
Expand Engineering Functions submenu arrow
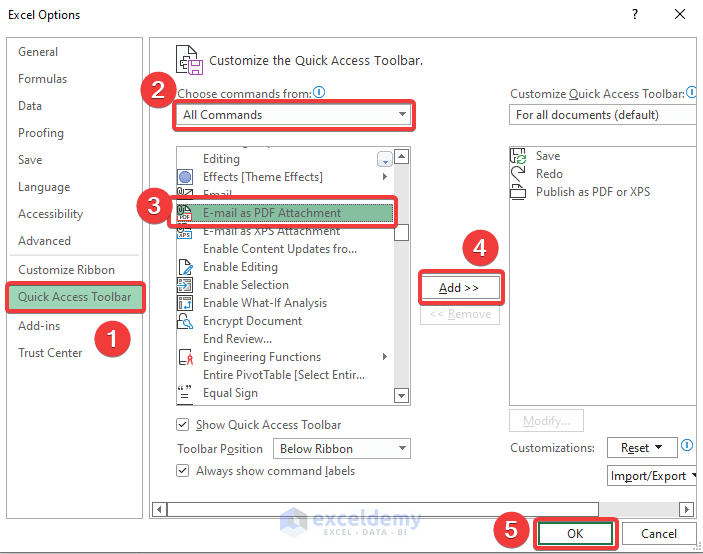tap(385, 357)
